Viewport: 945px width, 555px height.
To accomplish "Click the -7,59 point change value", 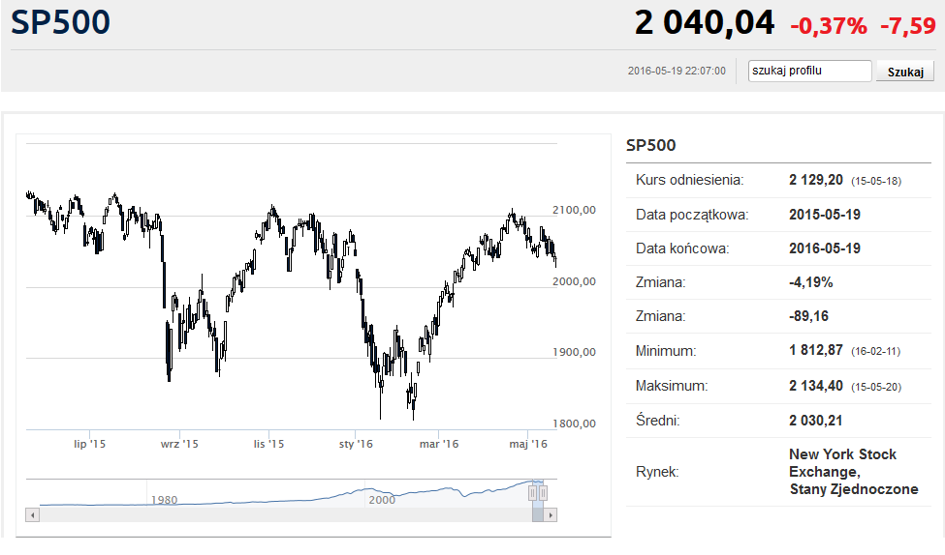I will pos(907,26).
